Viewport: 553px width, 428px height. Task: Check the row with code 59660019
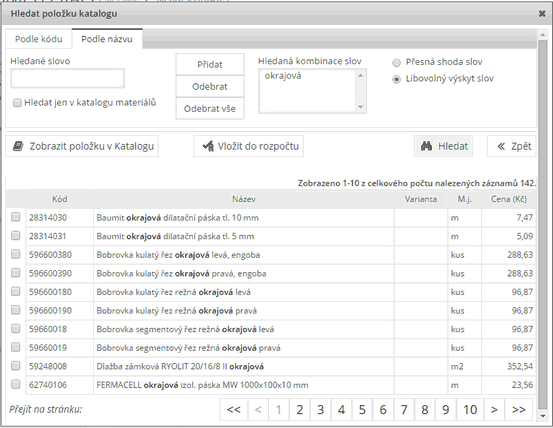point(16,347)
